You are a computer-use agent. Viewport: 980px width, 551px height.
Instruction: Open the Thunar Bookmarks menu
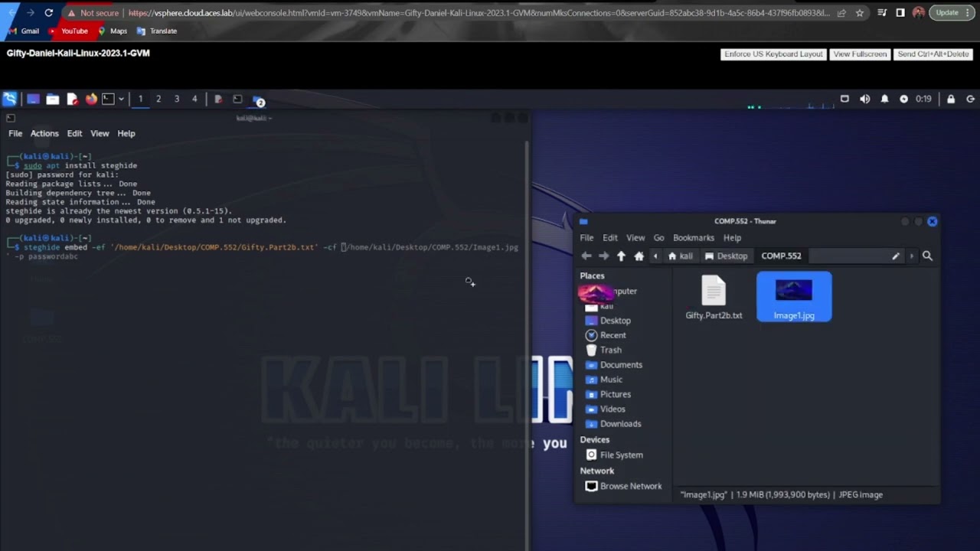point(694,237)
